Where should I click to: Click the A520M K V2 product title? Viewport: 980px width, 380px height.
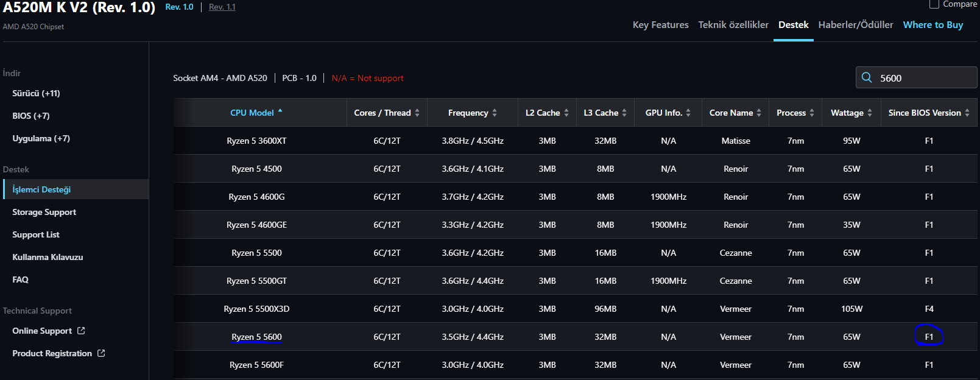tap(79, 7)
